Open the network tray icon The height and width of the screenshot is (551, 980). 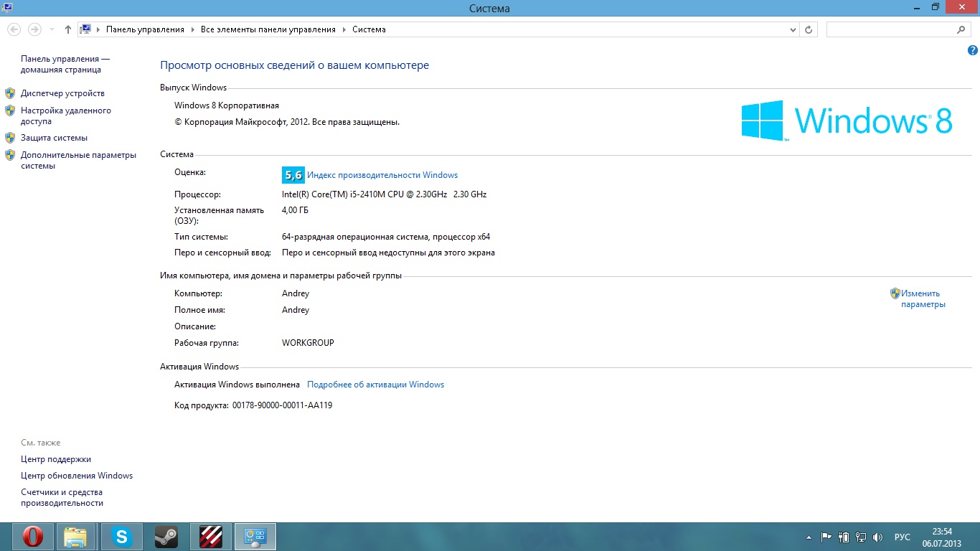tap(860, 537)
